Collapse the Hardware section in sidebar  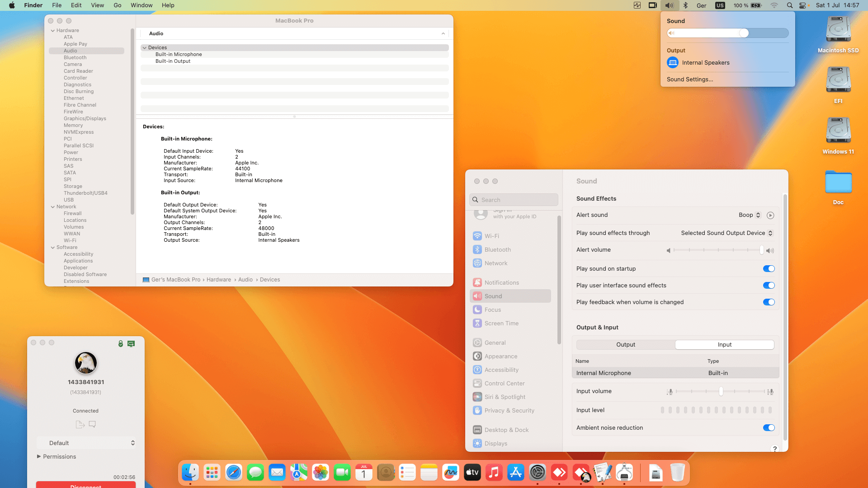point(53,31)
